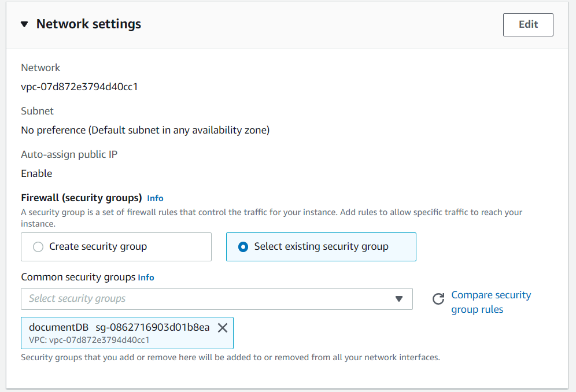Open the Common security groups Info link
This screenshot has height=392, width=576.
(146, 278)
